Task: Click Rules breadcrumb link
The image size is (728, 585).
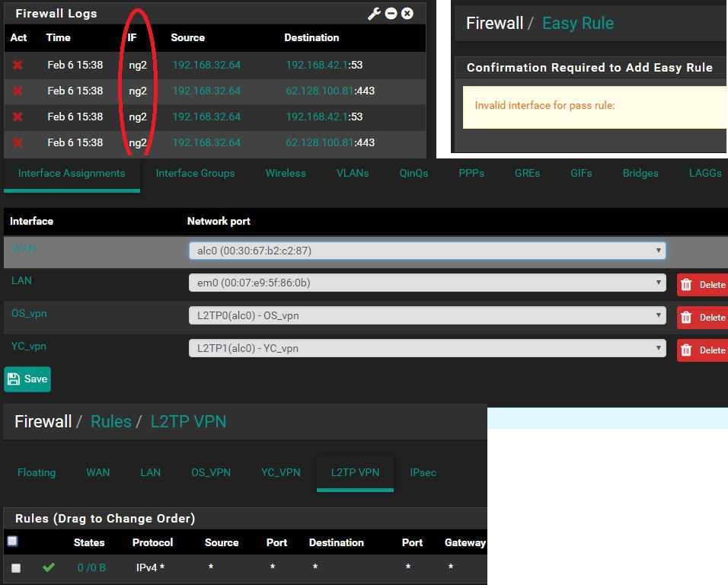Action: 111,421
